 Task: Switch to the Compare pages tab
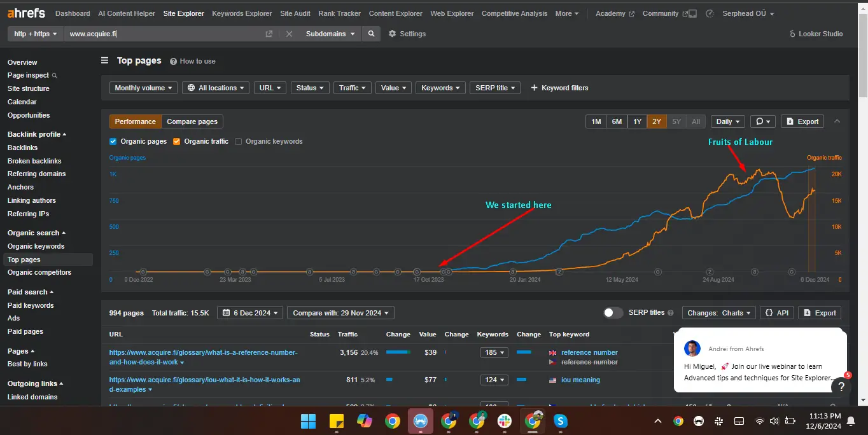[192, 121]
